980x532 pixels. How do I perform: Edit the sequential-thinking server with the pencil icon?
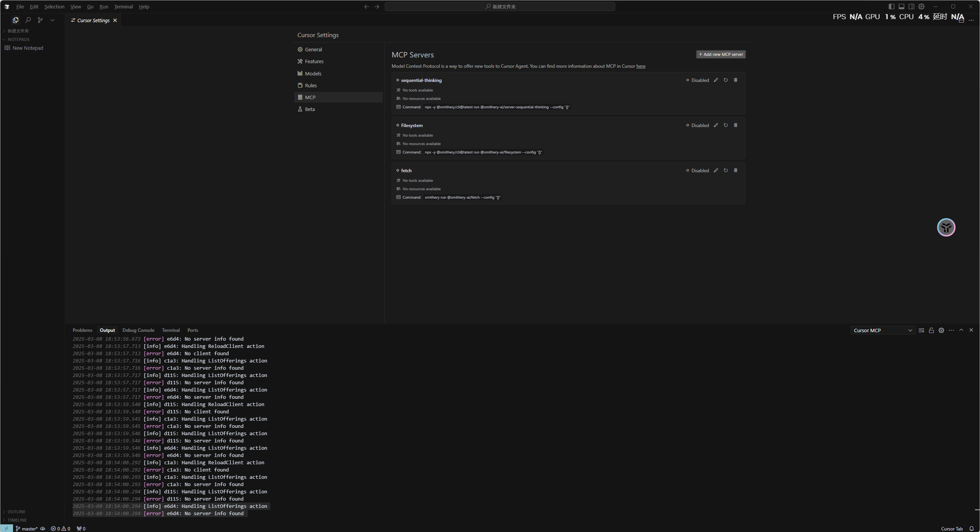716,80
